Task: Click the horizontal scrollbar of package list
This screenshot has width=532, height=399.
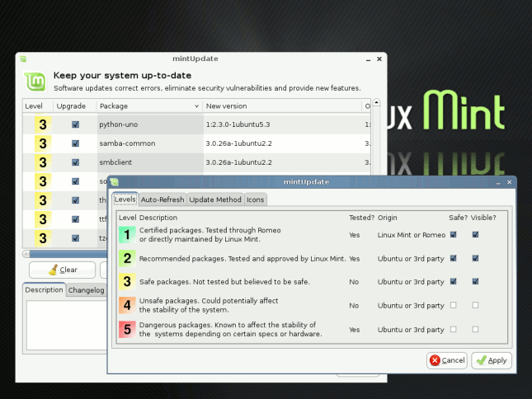Action: click(x=68, y=254)
